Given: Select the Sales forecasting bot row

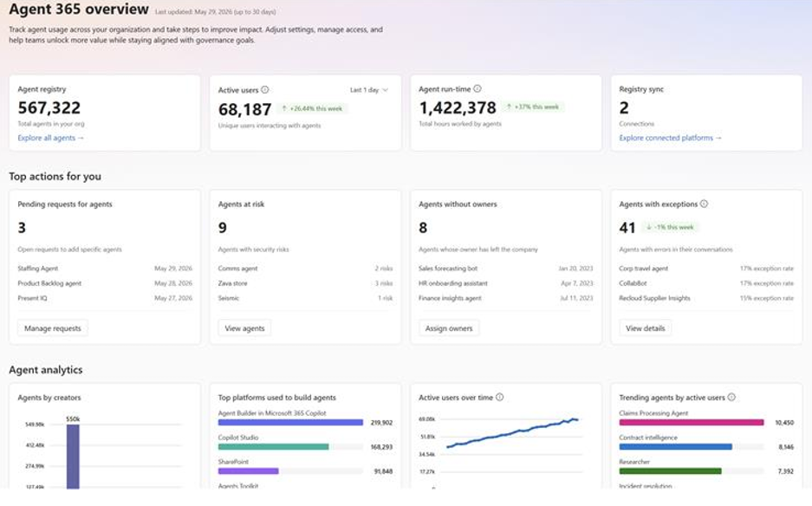Looking at the screenshot, I should [506, 269].
